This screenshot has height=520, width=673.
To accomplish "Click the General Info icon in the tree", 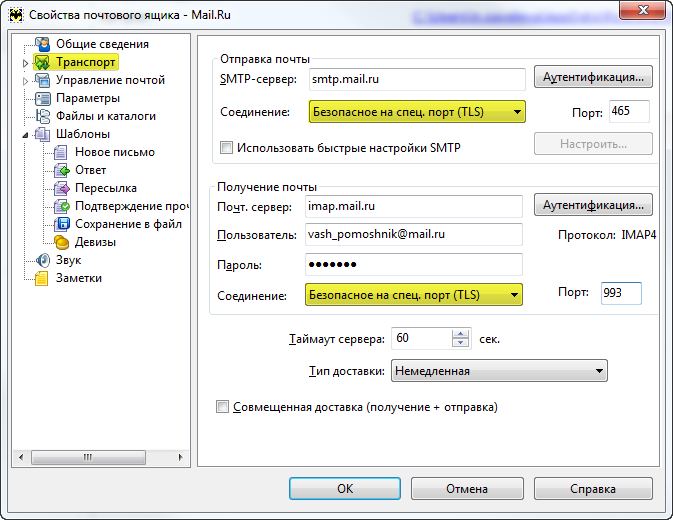I will coord(42,44).
